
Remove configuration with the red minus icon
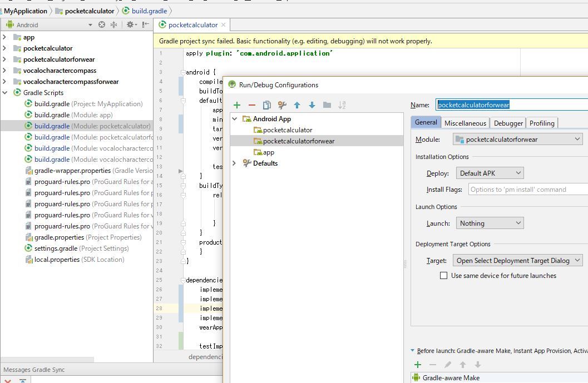[251, 105]
